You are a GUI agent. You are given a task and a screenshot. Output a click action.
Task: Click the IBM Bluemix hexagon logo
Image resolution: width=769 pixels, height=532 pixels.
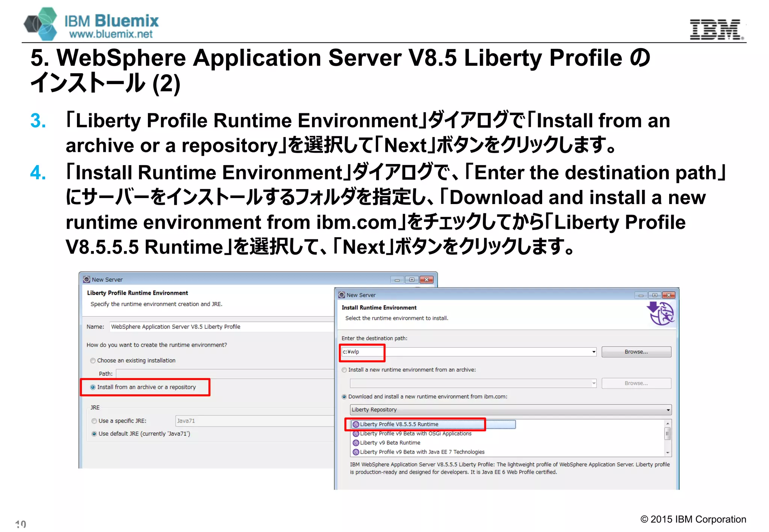click(41, 24)
